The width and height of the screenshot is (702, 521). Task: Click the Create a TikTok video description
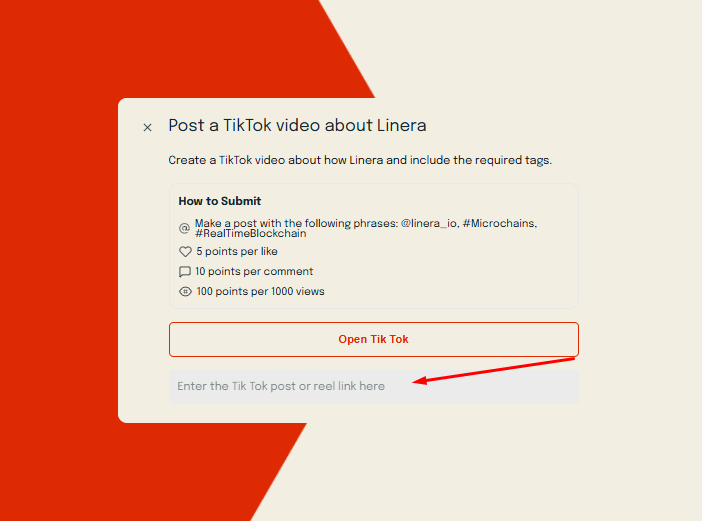[360, 160]
